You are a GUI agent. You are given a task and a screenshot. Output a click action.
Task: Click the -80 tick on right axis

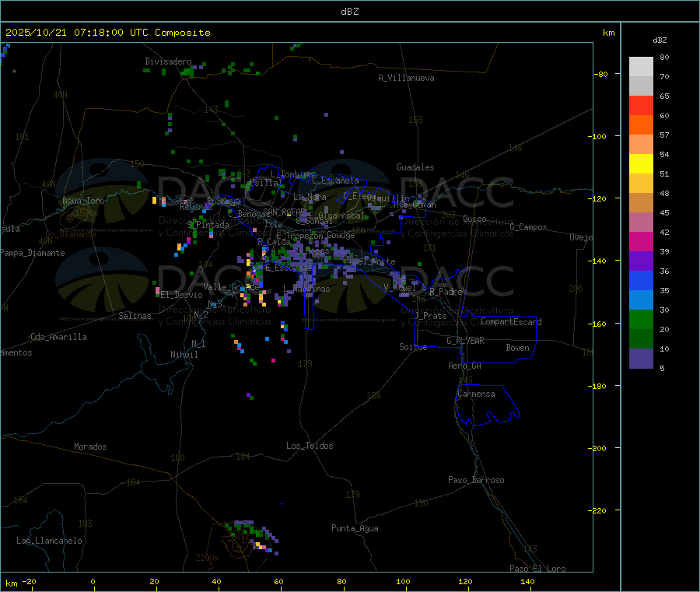point(601,74)
